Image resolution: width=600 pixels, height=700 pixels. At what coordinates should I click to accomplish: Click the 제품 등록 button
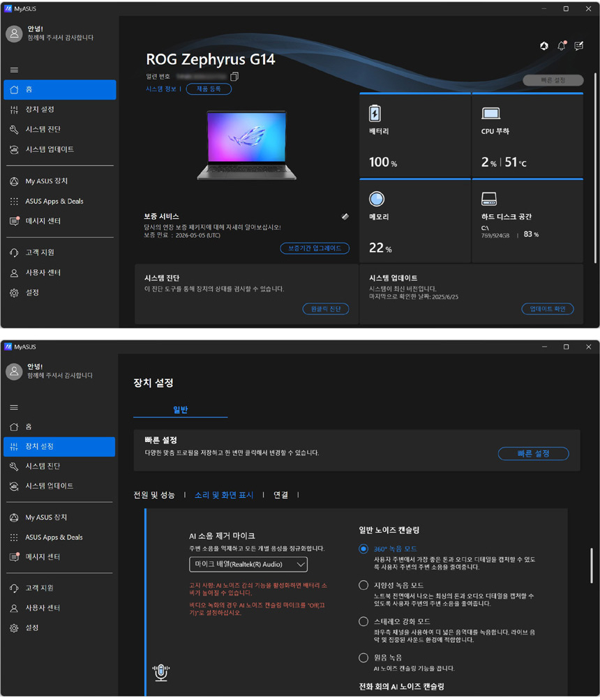coord(209,89)
